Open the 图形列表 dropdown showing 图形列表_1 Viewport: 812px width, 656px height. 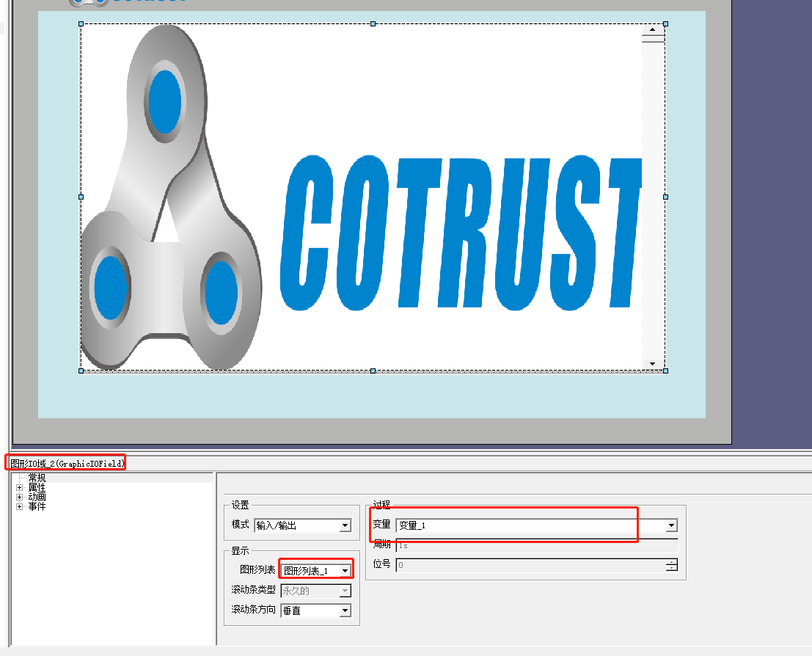pyautogui.click(x=345, y=570)
